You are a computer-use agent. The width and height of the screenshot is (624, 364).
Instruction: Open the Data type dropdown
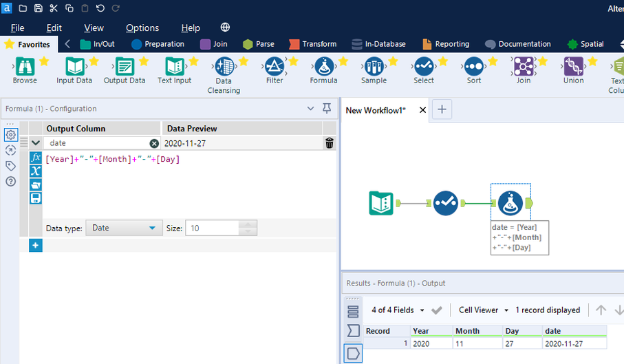(124, 228)
